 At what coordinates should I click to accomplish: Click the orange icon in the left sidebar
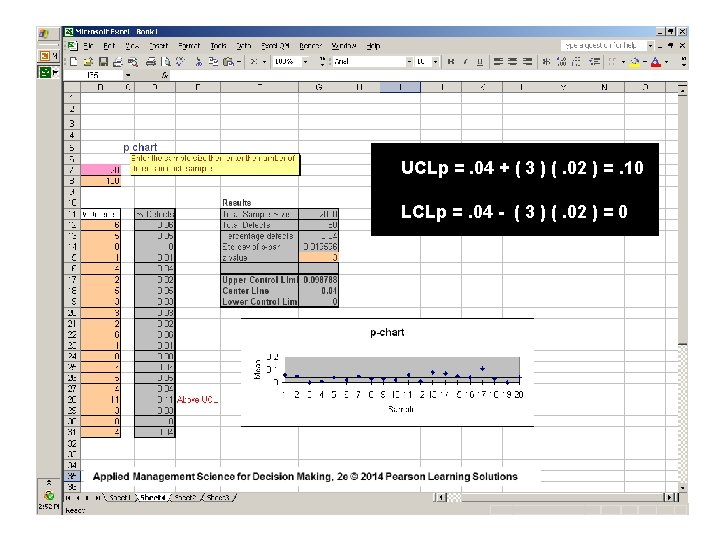point(45,56)
